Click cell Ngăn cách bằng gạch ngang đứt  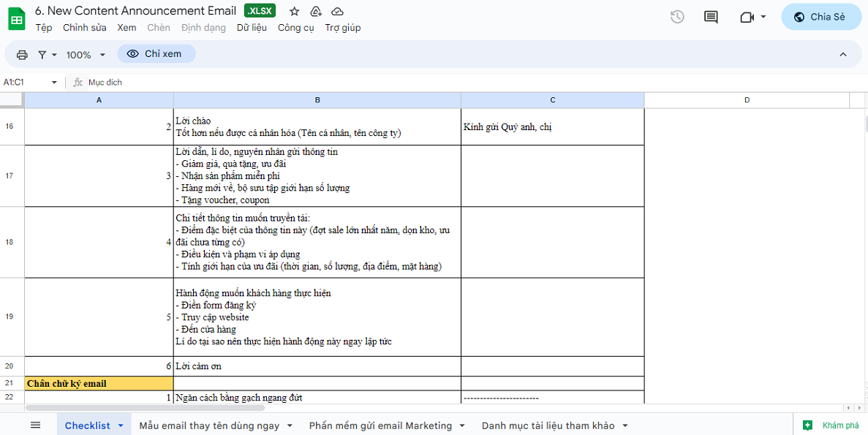(317, 398)
